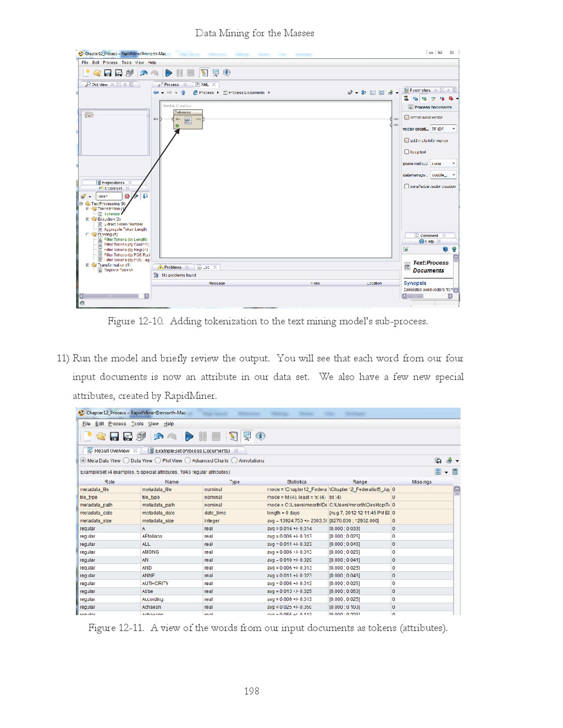Click the Save icon in the lower window toolbar
The height and width of the screenshot is (728, 563).
pyautogui.click(x=114, y=436)
